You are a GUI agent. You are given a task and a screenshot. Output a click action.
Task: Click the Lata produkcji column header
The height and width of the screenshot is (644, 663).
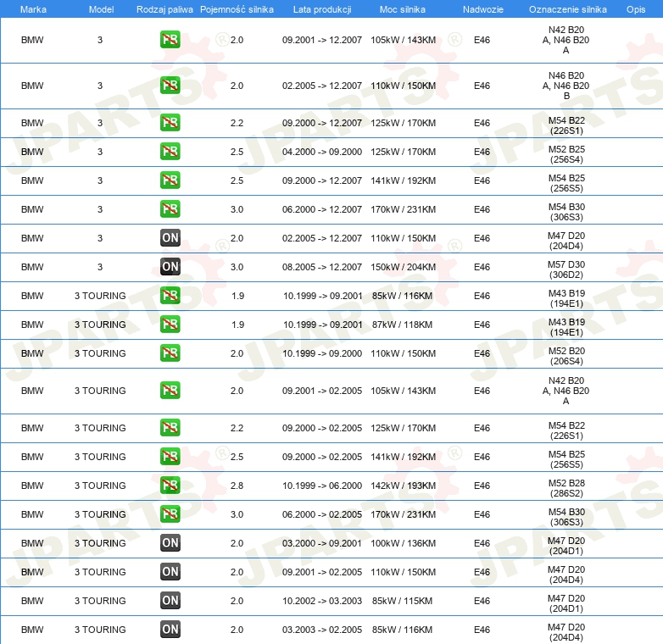[322, 9]
